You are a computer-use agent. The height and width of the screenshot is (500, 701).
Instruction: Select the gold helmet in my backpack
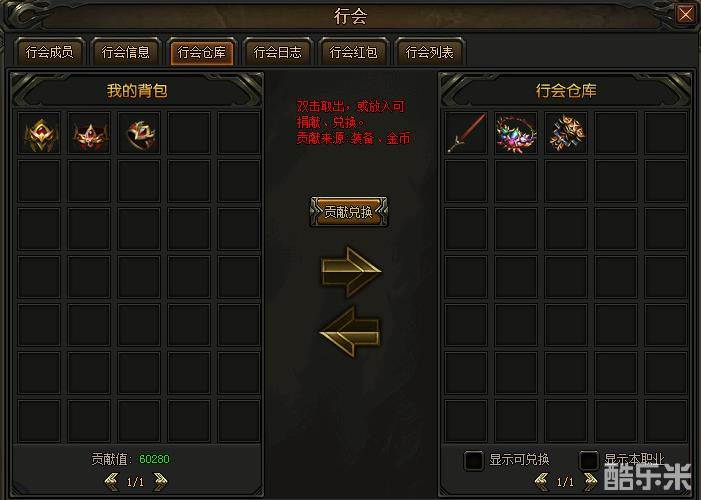coord(39,134)
